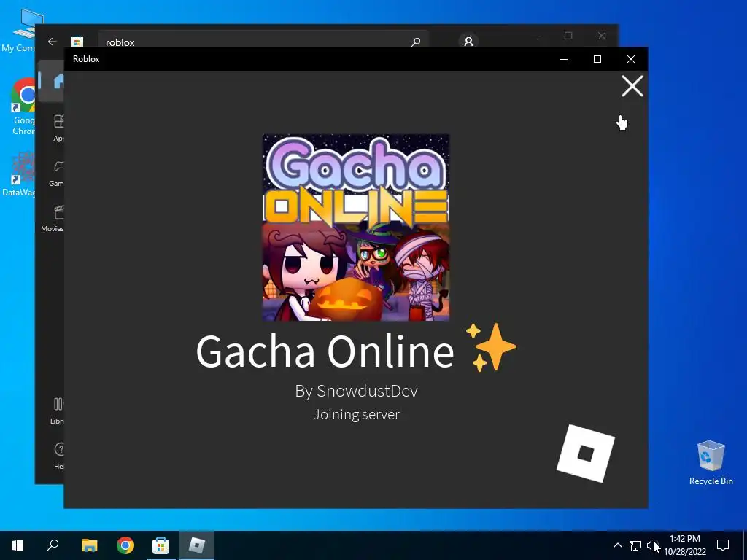Open the volume tray icon
This screenshot has width=747, height=560.
point(652,545)
